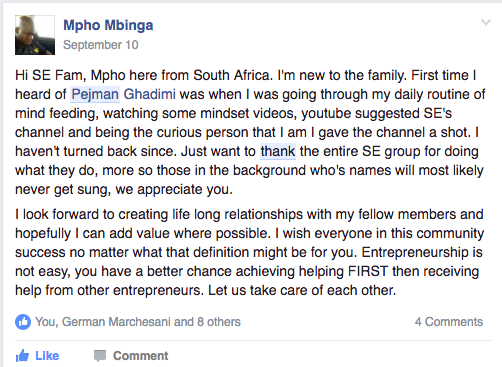Select the highlighted word thank
Screen dimensions: 502x367
(278, 151)
